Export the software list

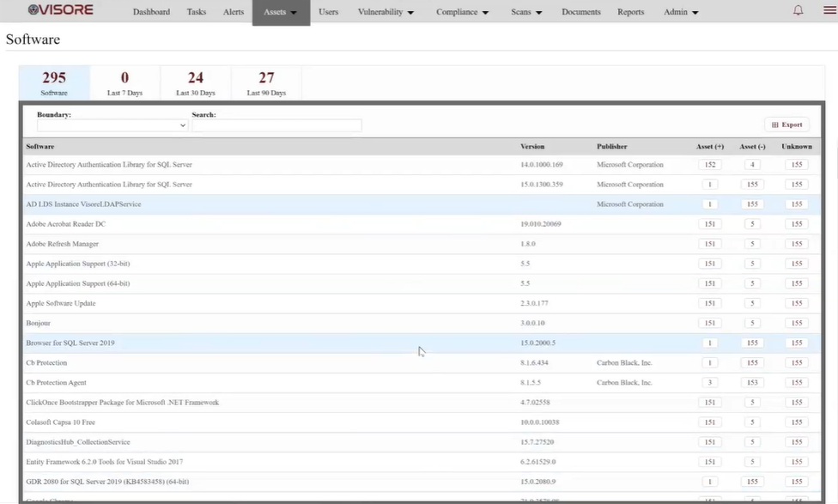pyautogui.click(x=786, y=124)
